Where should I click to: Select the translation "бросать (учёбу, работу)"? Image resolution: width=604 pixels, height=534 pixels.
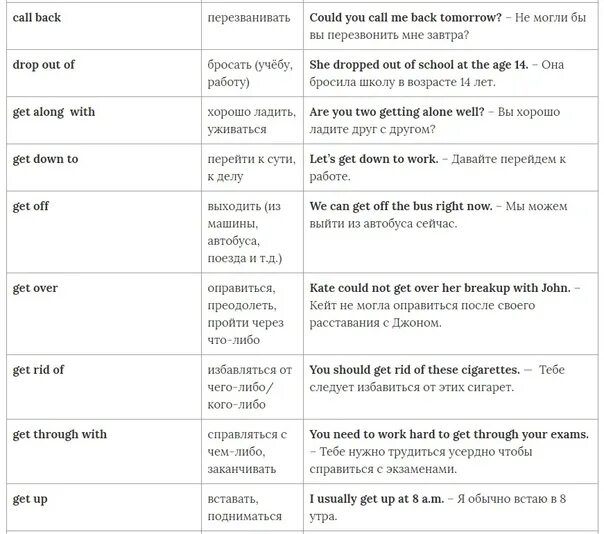(x=250, y=73)
